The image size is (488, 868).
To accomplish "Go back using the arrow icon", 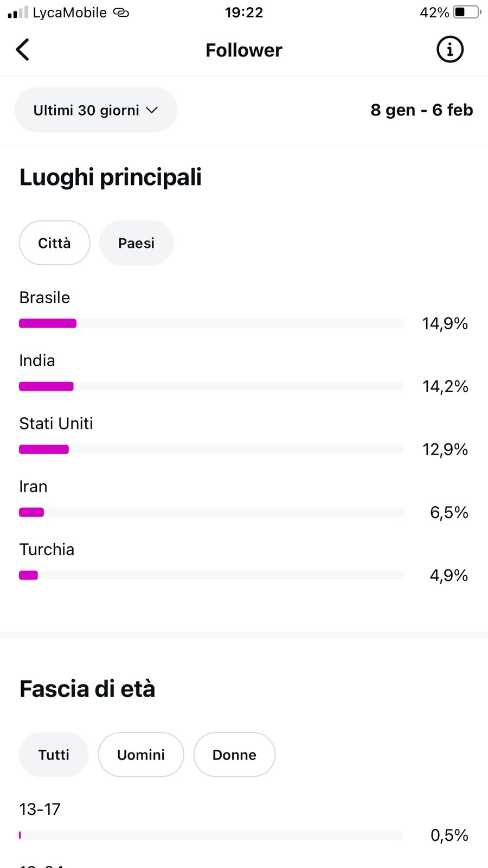I will 23,50.
